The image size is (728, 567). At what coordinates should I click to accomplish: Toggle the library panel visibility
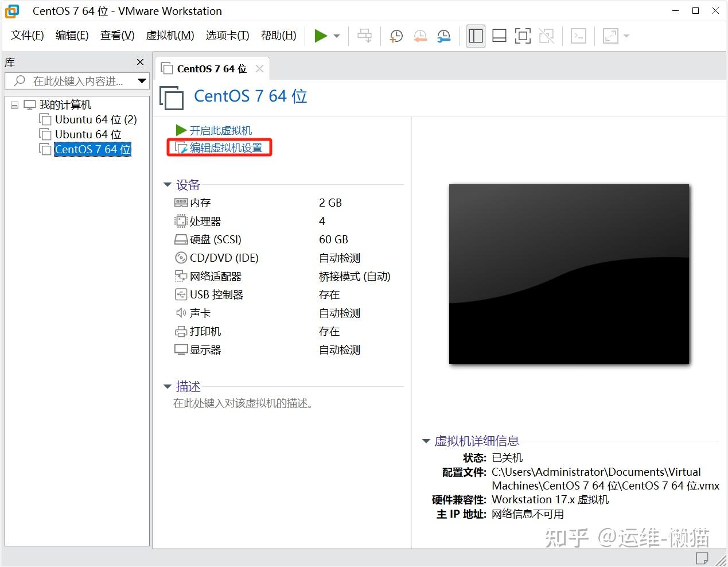476,36
